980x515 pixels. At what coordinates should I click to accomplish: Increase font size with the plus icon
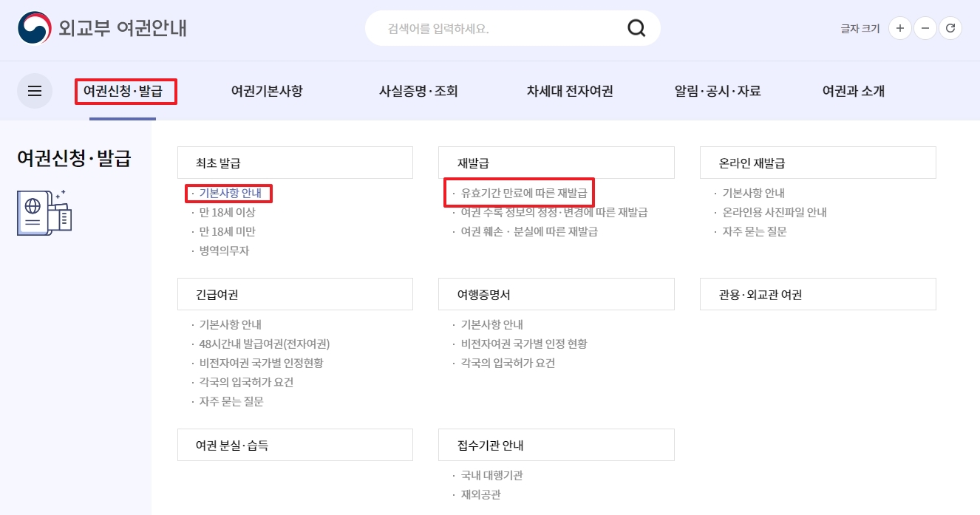pyautogui.click(x=899, y=28)
